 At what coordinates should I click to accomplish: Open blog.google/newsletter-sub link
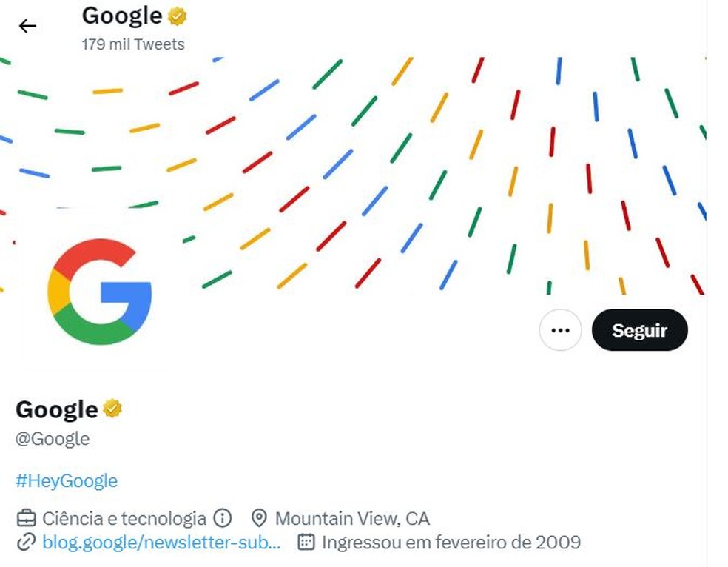point(162,543)
